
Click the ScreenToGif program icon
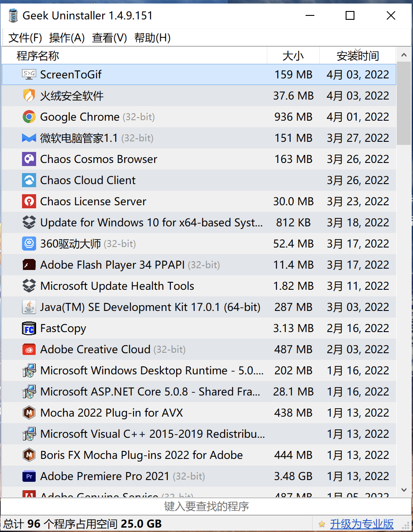29,74
